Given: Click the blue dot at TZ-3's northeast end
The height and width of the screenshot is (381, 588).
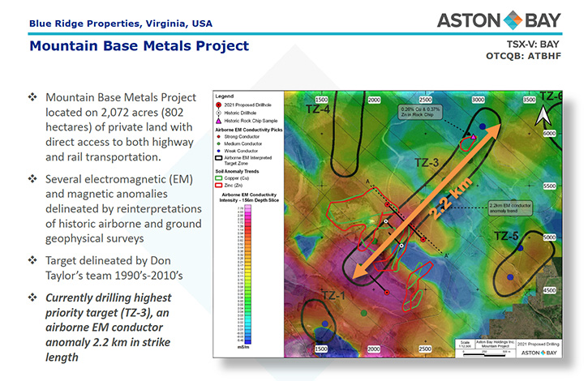Looking at the screenshot, I should tap(483, 126).
